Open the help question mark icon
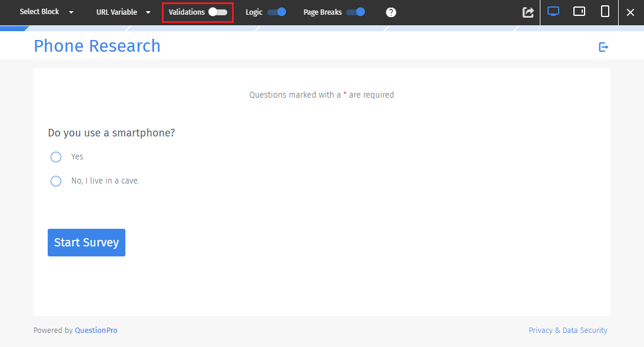This screenshot has height=347, width=644. (391, 12)
